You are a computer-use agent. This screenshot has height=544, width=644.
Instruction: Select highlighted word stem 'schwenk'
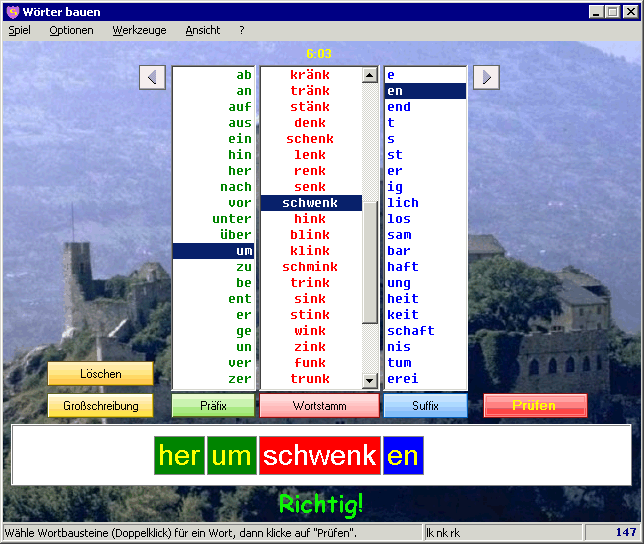click(x=311, y=203)
